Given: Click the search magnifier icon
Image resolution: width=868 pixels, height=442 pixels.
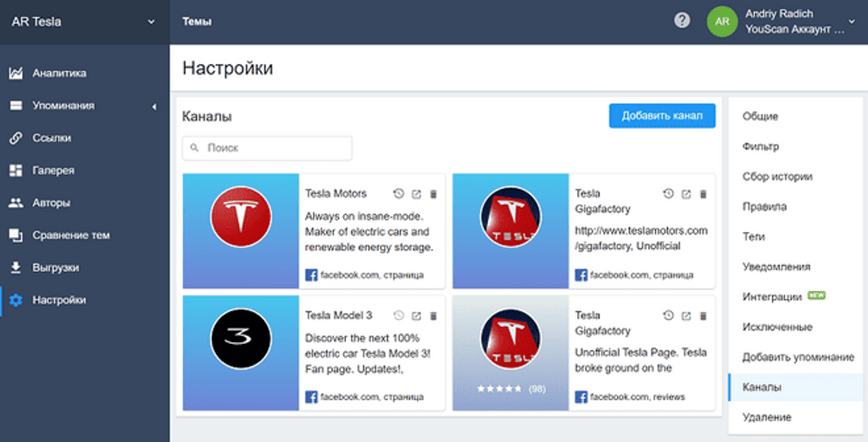Looking at the screenshot, I should click(x=194, y=147).
